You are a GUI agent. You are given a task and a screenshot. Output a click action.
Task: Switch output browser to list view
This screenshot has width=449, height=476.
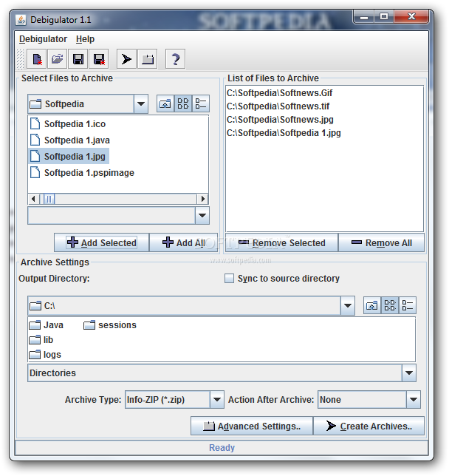[390, 305]
